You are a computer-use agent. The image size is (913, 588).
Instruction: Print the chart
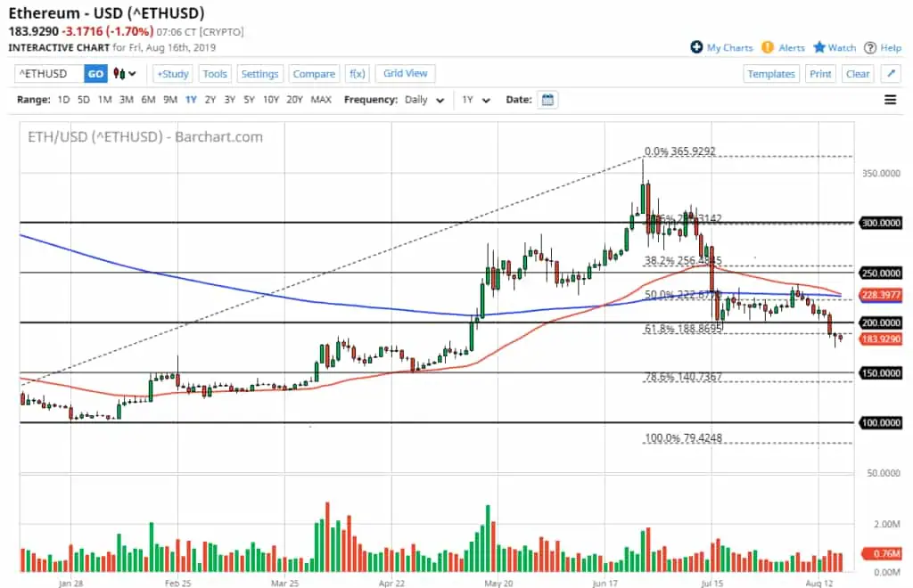[x=820, y=74]
